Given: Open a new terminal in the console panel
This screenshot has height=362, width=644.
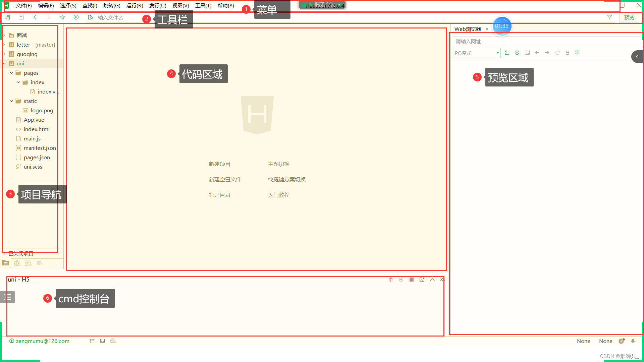Looking at the screenshot, I should (x=422, y=280).
